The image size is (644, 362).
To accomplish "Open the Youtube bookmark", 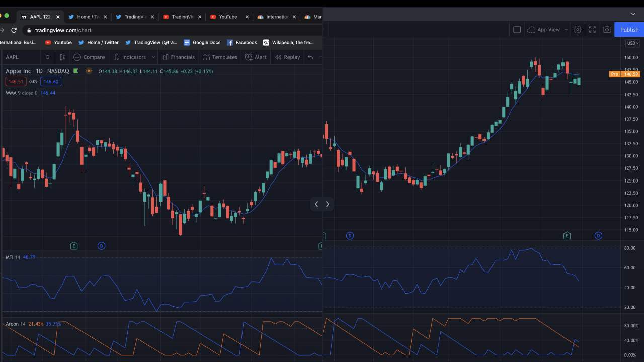I will 58,43.
